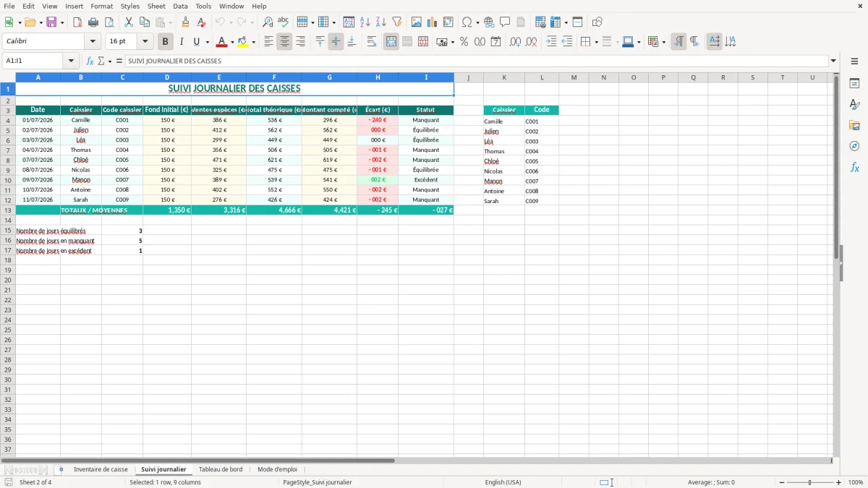This screenshot has height=488, width=868.
Task: Click Sort Ascending icon
Action: (365, 22)
